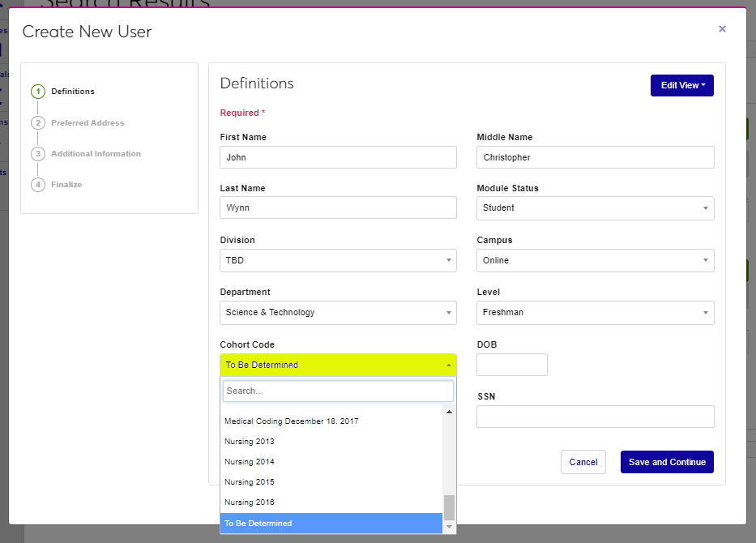Viewport: 756px width, 543px height.
Task: Open the Department dropdown
Action: pos(338,313)
